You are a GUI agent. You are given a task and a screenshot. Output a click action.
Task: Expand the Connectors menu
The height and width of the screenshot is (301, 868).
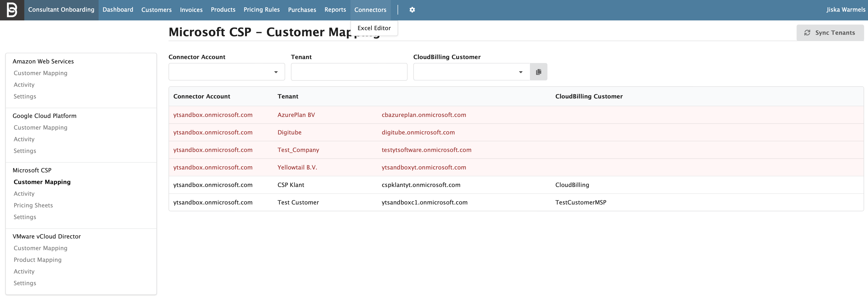click(370, 9)
